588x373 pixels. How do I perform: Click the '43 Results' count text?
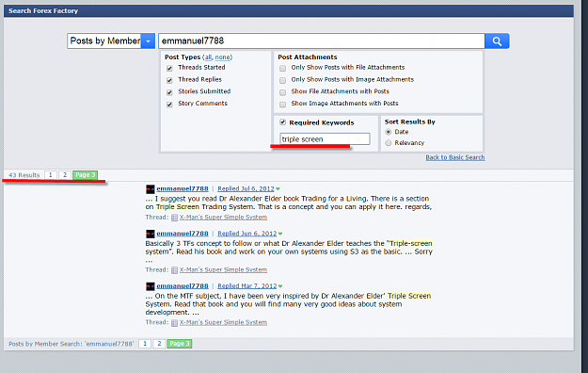click(x=24, y=175)
